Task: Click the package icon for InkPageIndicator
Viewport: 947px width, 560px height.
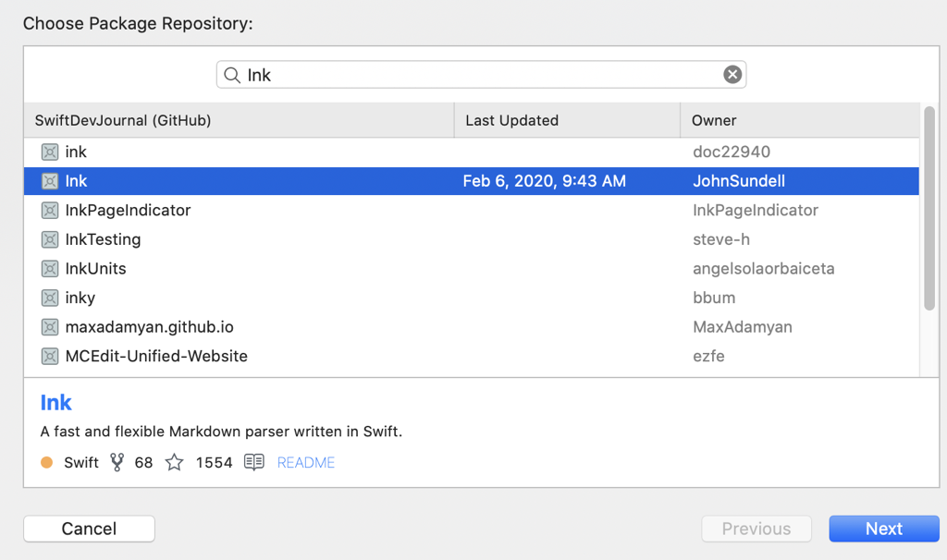Action: pyautogui.click(x=50, y=211)
